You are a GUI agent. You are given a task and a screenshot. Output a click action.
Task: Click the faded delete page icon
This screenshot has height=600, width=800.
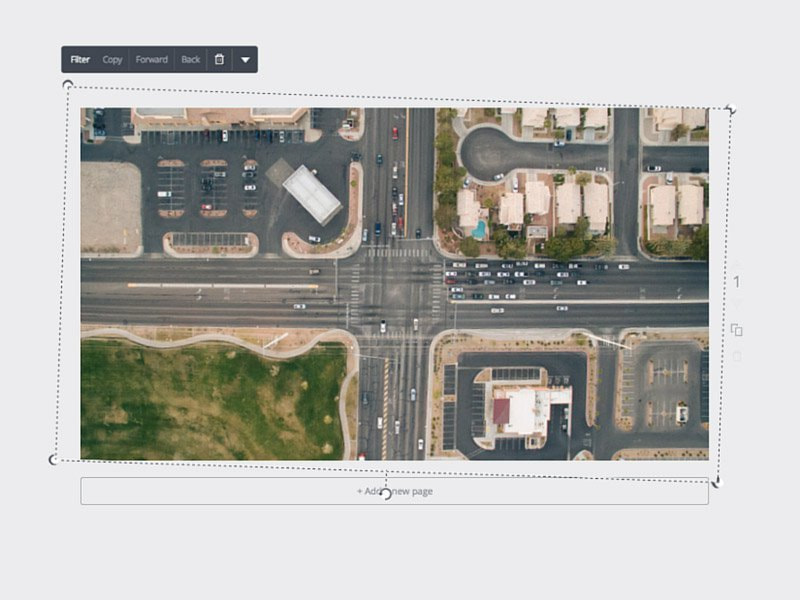point(737,356)
